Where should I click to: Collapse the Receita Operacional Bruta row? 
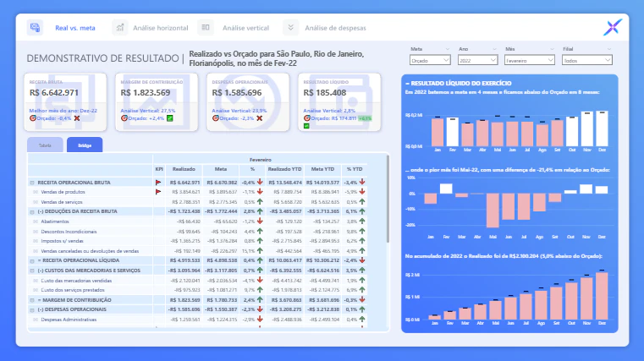(32, 183)
